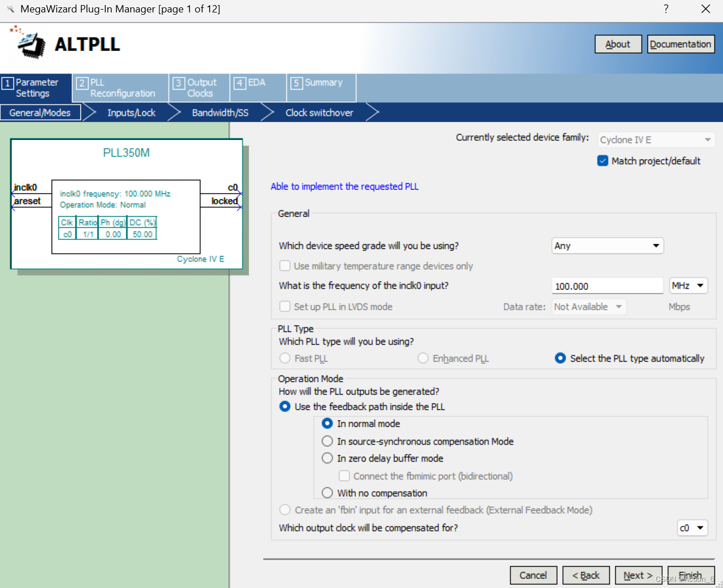Toggle Set up PLL in LVDS mode

[x=285, y=306]
